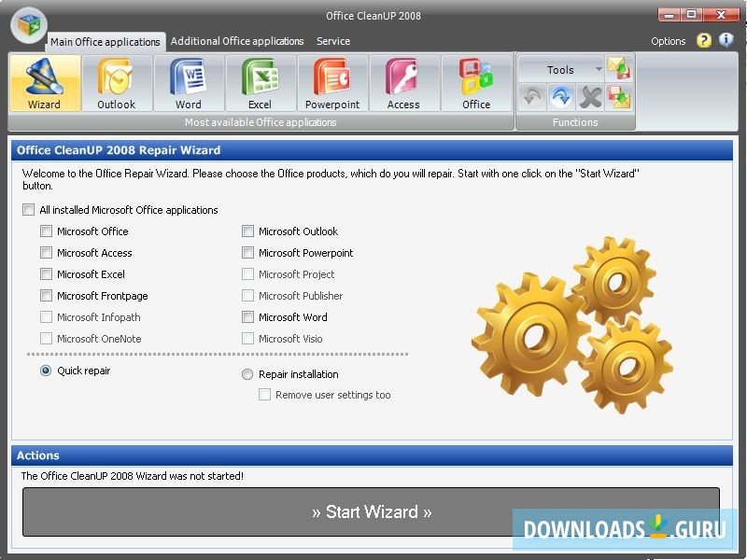The image size is (747, 560).
Task: Open the Powerpoint repair section
Action: pos(332,83)
